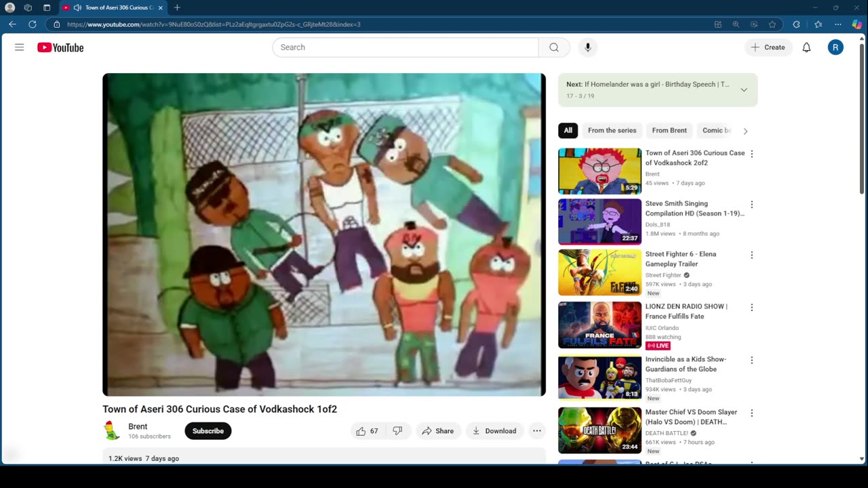Open the Brent channel name link
Image resolution: width=868 pixels, height=488 pixels.
click(138, 426)
